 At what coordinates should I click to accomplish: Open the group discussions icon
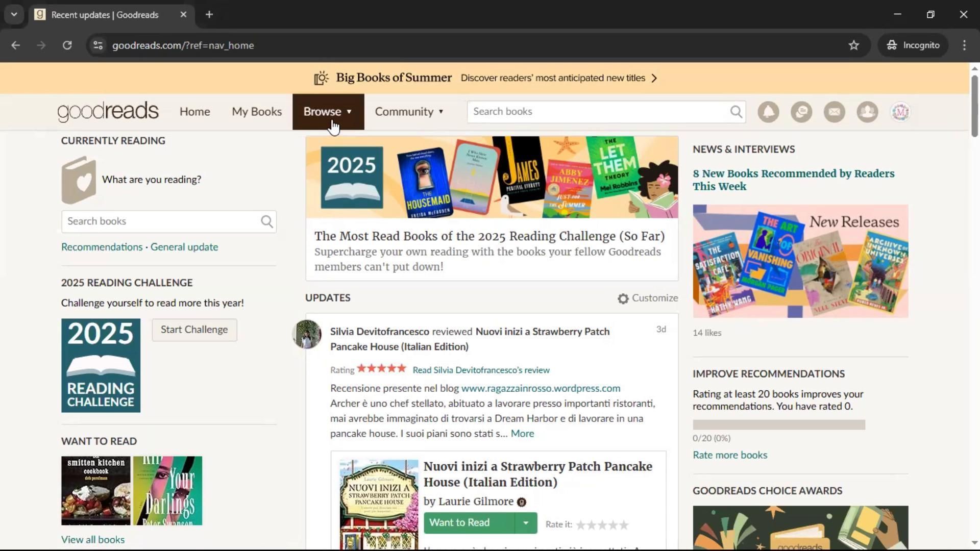(x=801, y=112)
